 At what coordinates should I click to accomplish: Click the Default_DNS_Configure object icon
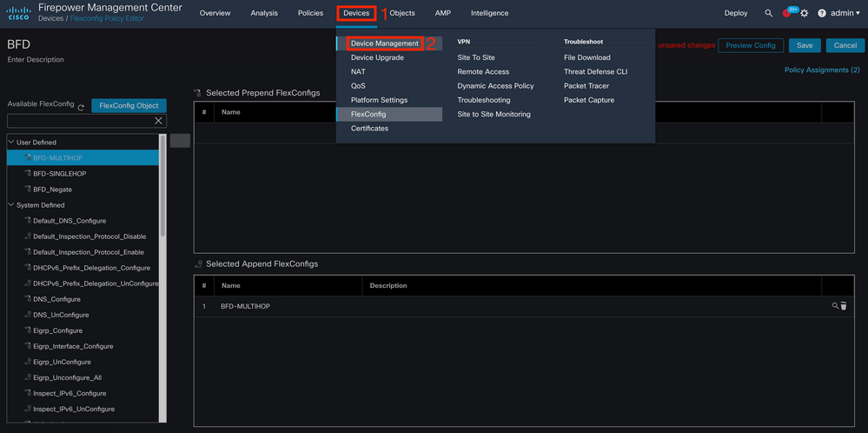point(28,220)
